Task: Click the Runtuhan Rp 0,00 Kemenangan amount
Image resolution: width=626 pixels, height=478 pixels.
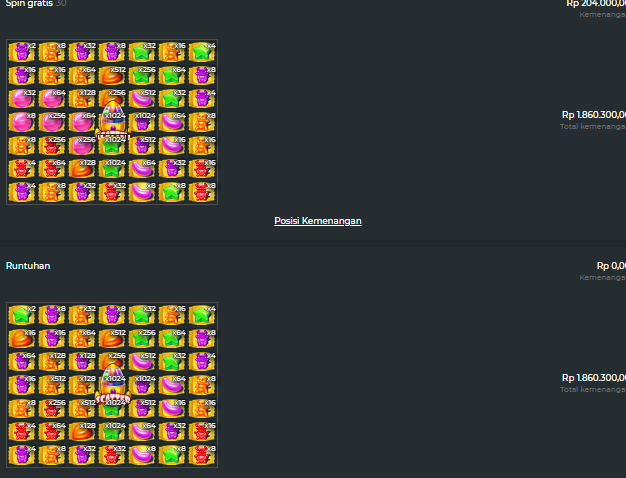Action: coord(611,266)
